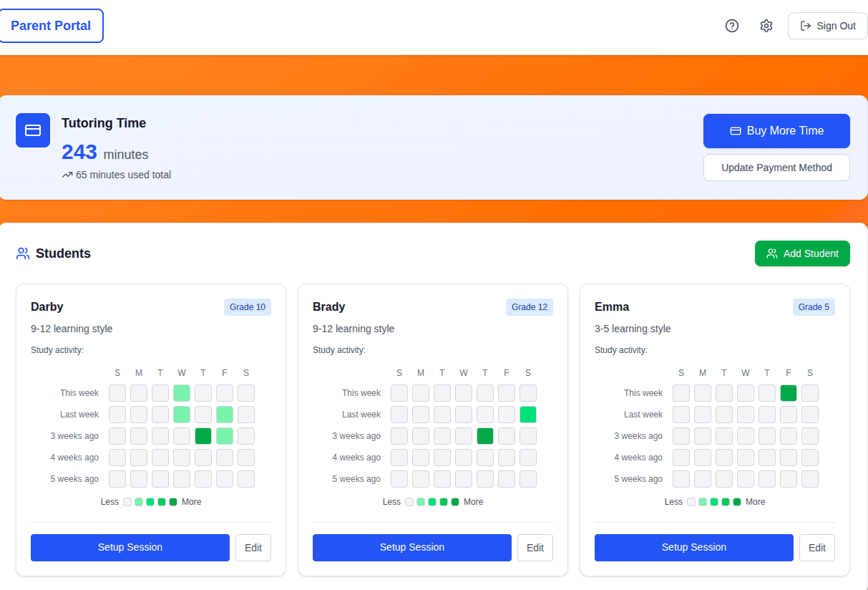868x590 pixels.
Task: Click the trending-up icon next to minutes used
Action: point(67,174)
